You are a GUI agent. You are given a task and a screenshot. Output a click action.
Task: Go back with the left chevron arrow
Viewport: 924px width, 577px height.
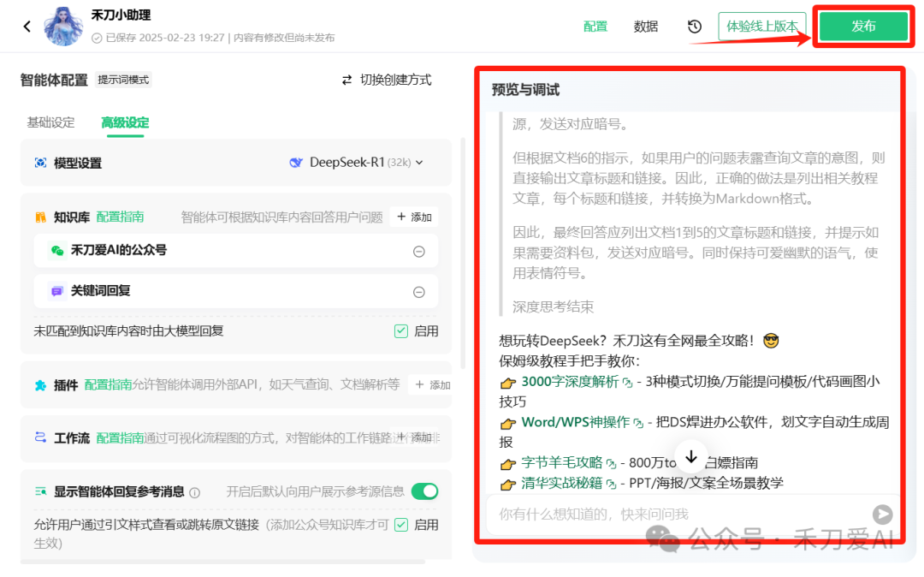pyautogui.click(x=27, y=26)
